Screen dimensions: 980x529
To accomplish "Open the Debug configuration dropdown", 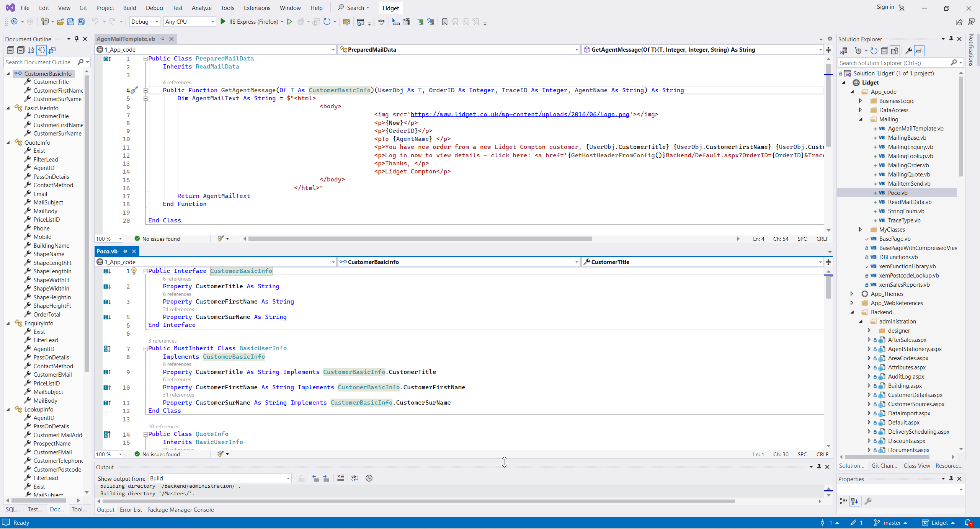I will [144, 22].
